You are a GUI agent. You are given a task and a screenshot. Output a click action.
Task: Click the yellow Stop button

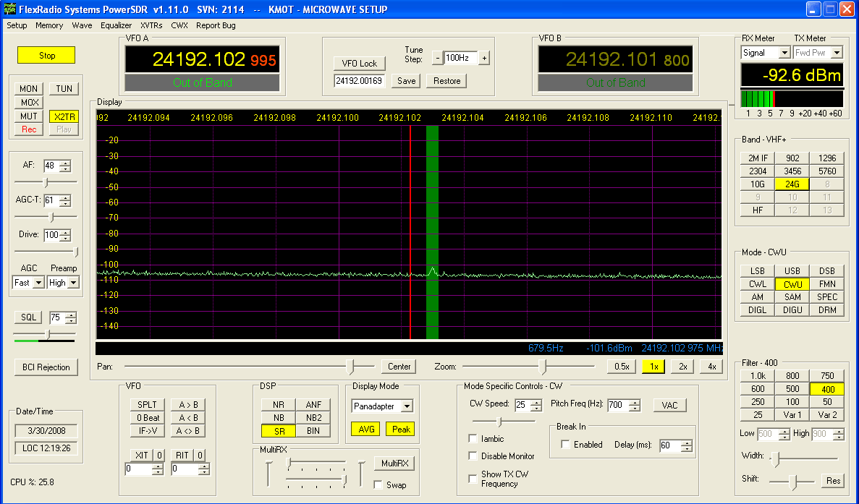47,56
